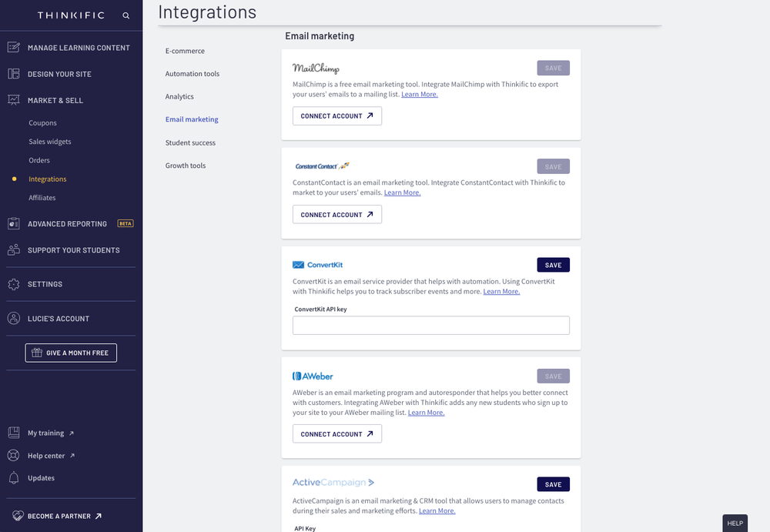Click the Design Your Site layout icon

coord(14,74)
